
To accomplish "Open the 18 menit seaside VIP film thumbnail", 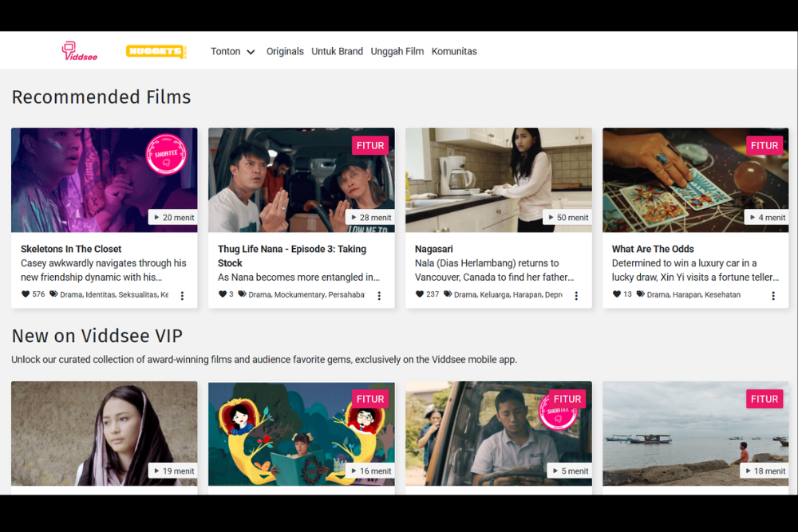I will pyautogui.click(x=696, y=433).
